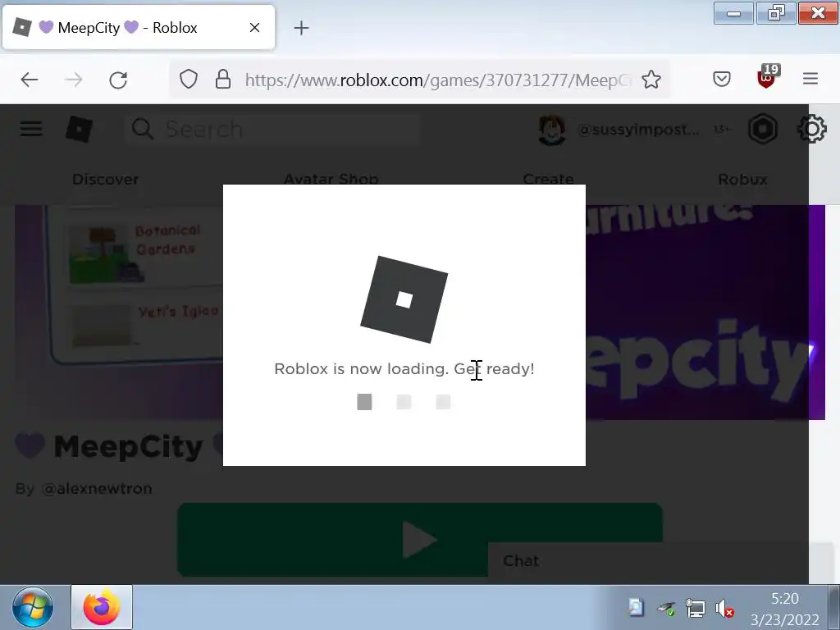Click the Safely Remove Hardware tray icon
This screenshot has width=840, height=630.
click(666, 609)
